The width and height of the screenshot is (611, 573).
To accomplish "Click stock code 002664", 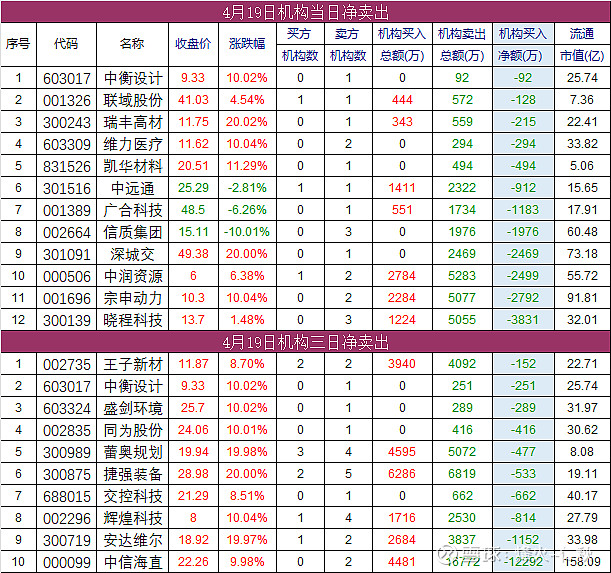I will coord(67,233).
